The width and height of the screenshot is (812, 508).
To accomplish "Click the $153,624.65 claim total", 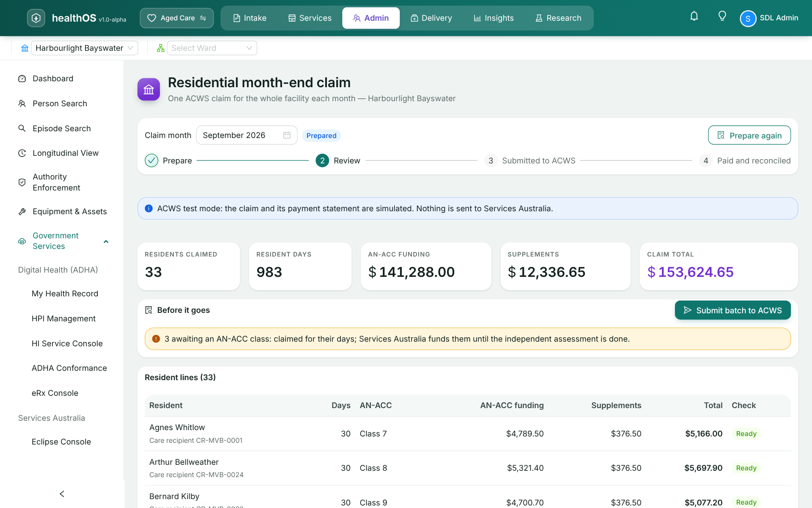I will 690,272.
